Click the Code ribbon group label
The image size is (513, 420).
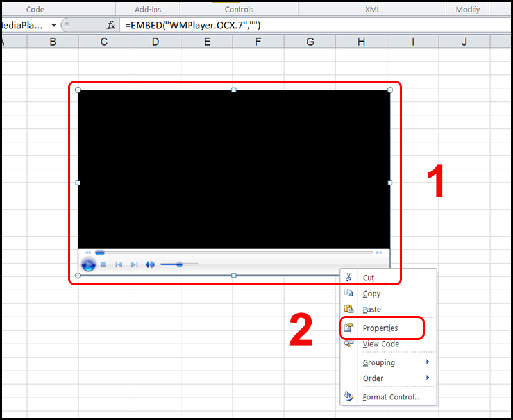click(35, 10)
